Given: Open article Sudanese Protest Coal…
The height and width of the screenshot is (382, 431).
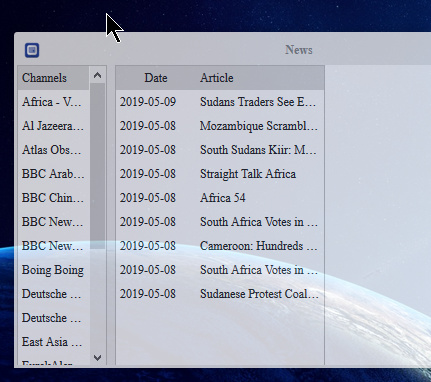Looking at the screenshot, I should pos(259,294).
